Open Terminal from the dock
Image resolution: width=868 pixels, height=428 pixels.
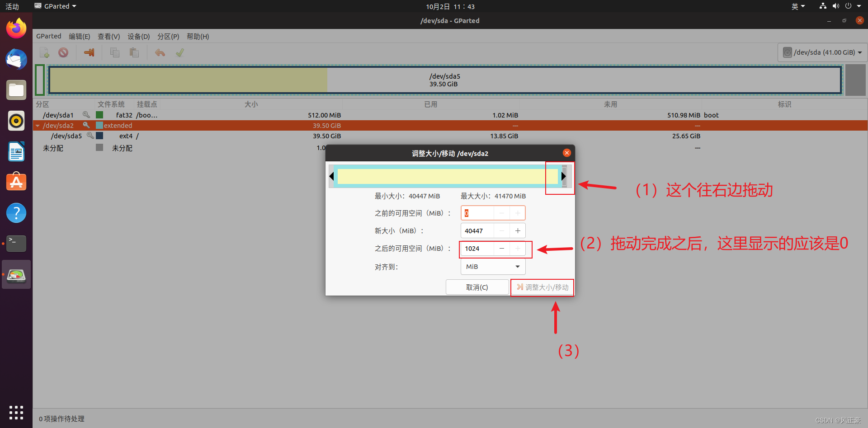pyautogui.click(x=16, y=244)
